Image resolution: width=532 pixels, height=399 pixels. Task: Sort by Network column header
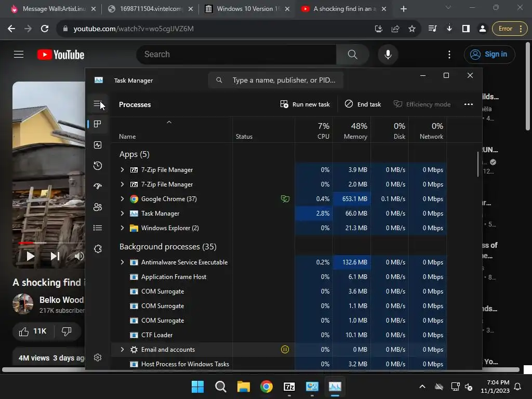click(428, 130)
